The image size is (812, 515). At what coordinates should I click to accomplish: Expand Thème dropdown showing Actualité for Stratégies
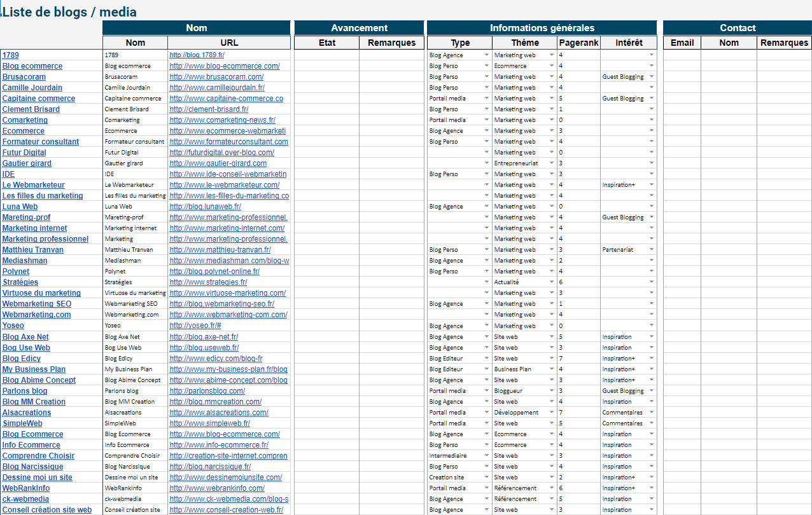[552, 282]
